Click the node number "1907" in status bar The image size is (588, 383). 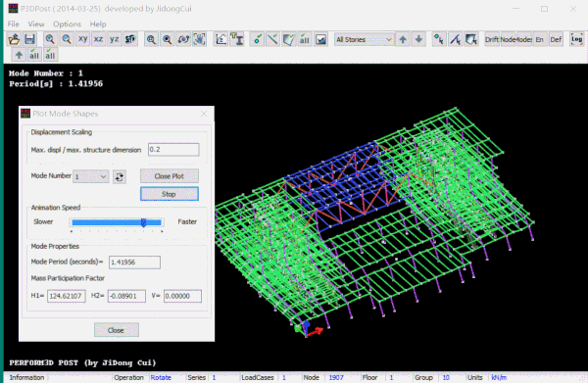[336, 377]
